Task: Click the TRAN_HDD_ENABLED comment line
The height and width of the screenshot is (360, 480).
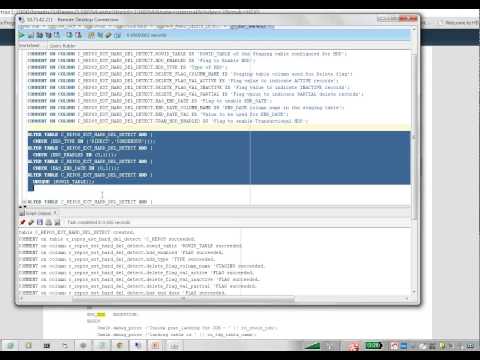Action: coord(168,121)
